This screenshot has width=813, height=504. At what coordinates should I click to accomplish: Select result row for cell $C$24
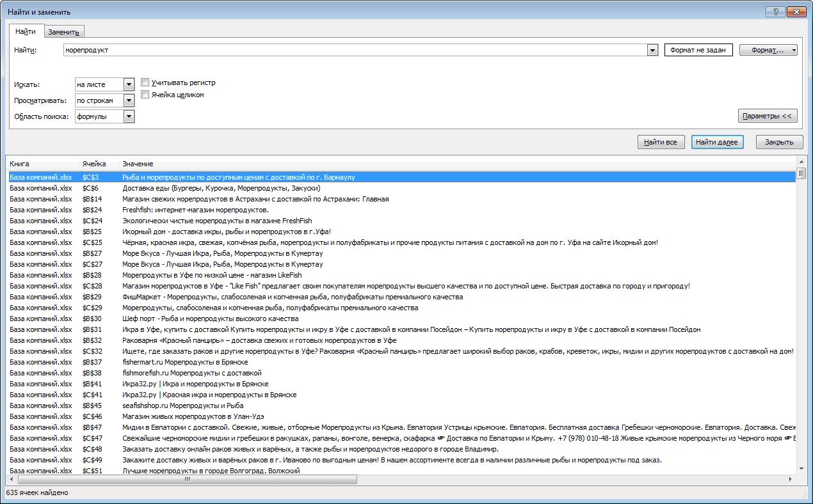tap(401, 221)
